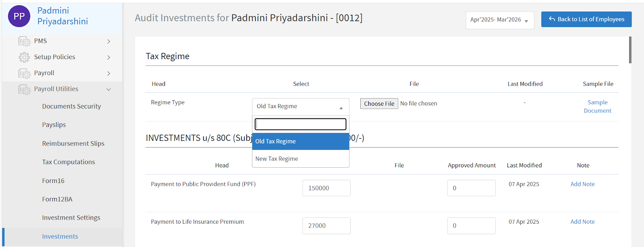
Task: Click the Choose File button
Action: 379,103
